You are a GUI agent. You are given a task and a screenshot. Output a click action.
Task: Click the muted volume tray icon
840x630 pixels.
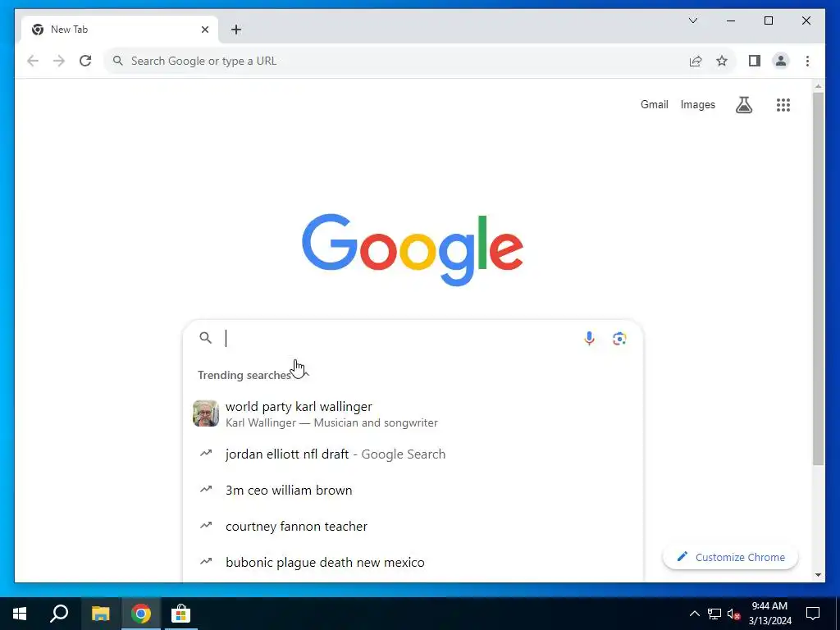pos(734,614)
